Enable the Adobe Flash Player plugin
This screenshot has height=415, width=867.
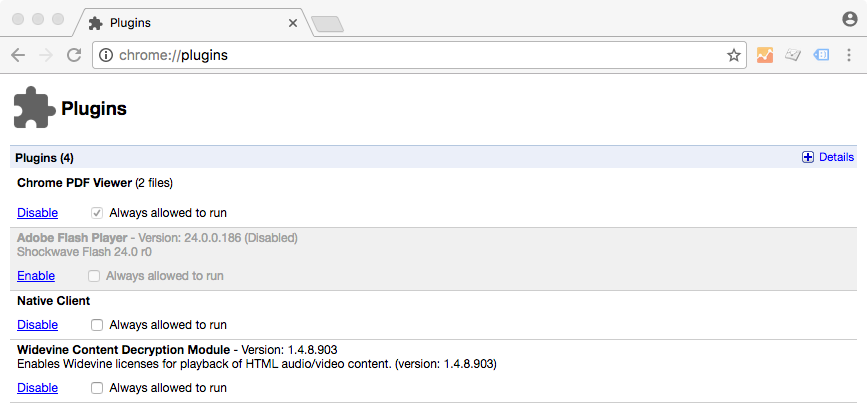pos(36,276)
